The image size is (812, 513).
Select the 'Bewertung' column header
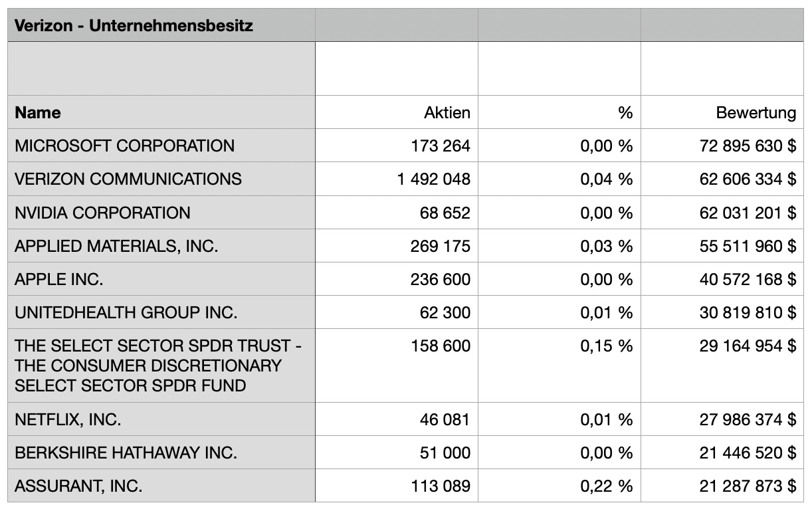pyautogui.click(x=756, y=113)
